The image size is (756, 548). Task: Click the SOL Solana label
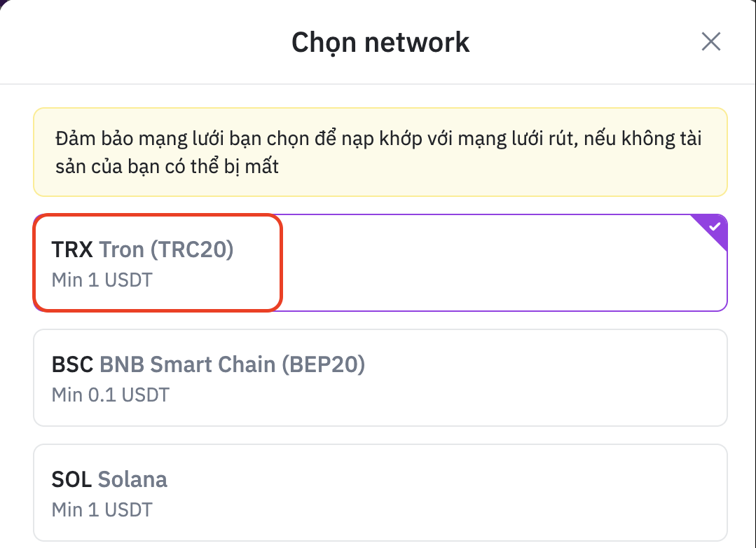pyautogui.click(x=109, y=479)
